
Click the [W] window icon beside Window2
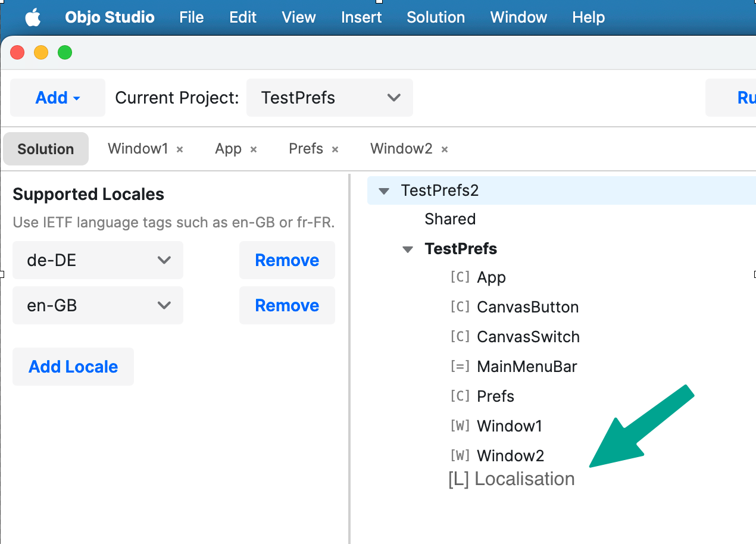[x=460, y=455]
